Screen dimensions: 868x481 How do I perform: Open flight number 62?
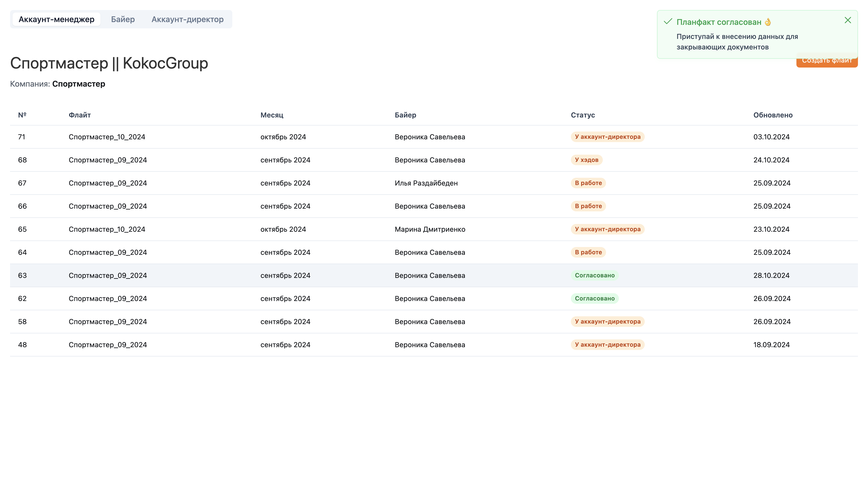click(x=434, y=298)
